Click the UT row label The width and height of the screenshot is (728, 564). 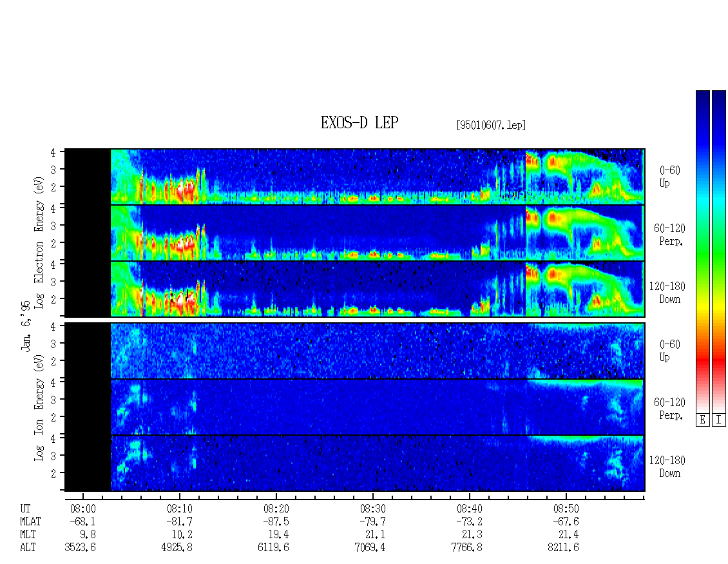[x=25, y=509]
